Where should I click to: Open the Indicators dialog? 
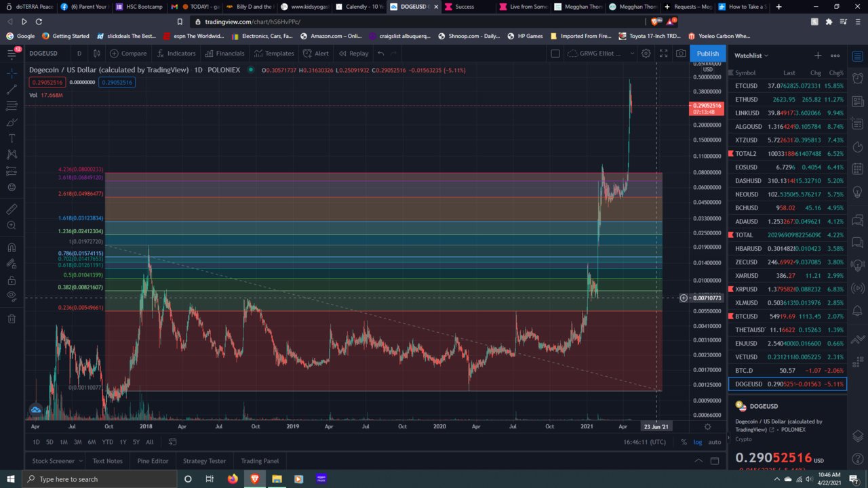176,54
